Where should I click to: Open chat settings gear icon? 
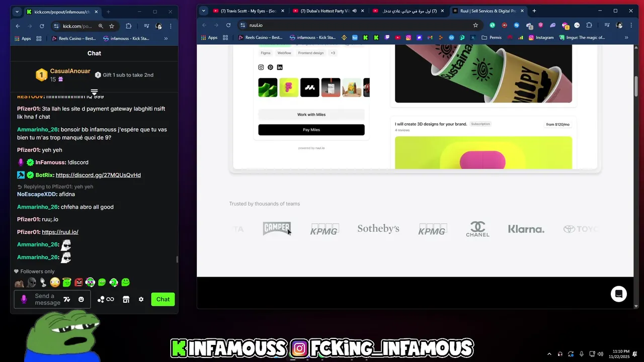141,299
